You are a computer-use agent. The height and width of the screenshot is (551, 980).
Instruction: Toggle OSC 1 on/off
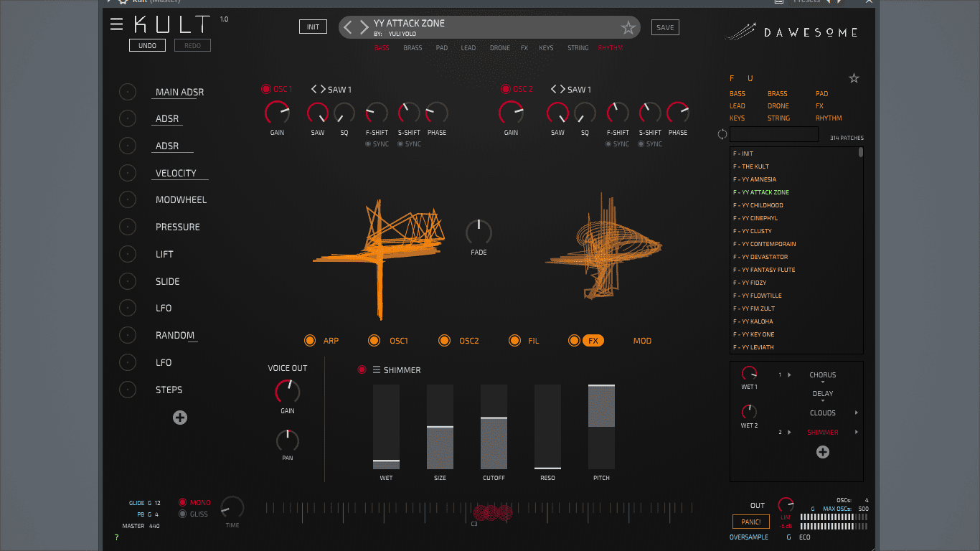[x=266, y=90]
